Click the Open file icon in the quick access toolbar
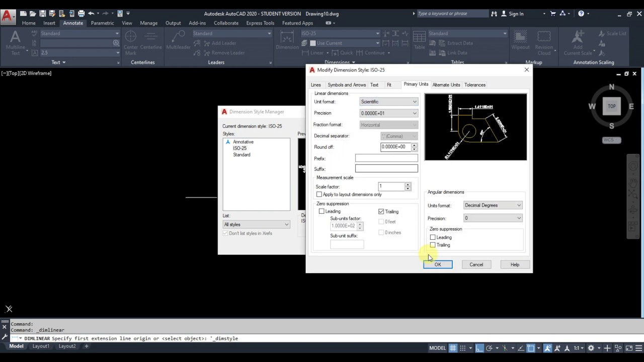This screenshot has height=362, width=644. pos(33,14)
